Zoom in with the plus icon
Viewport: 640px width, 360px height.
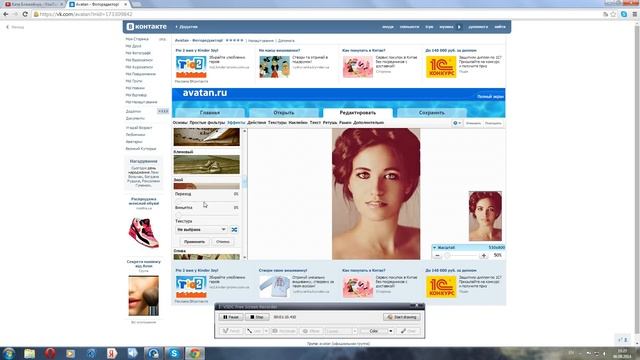click(484, 256)
